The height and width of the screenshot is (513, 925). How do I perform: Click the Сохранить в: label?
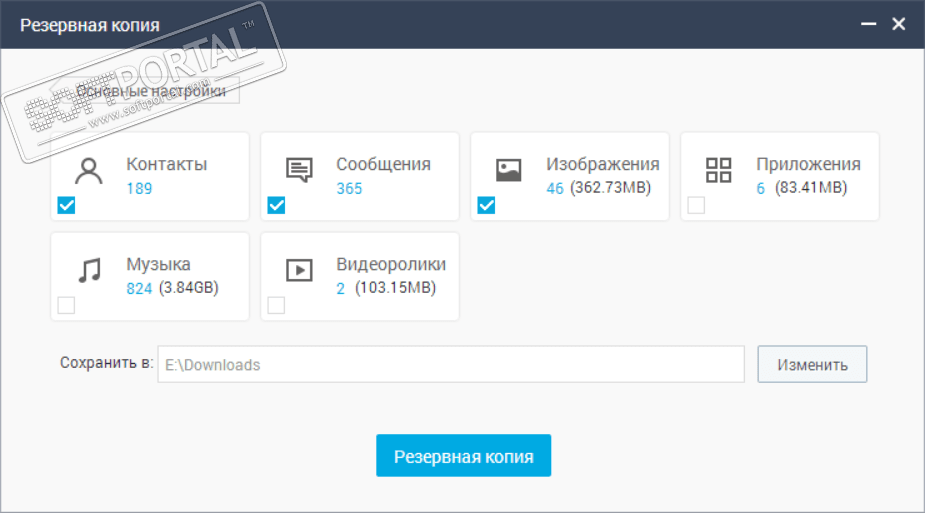[106, 363]
